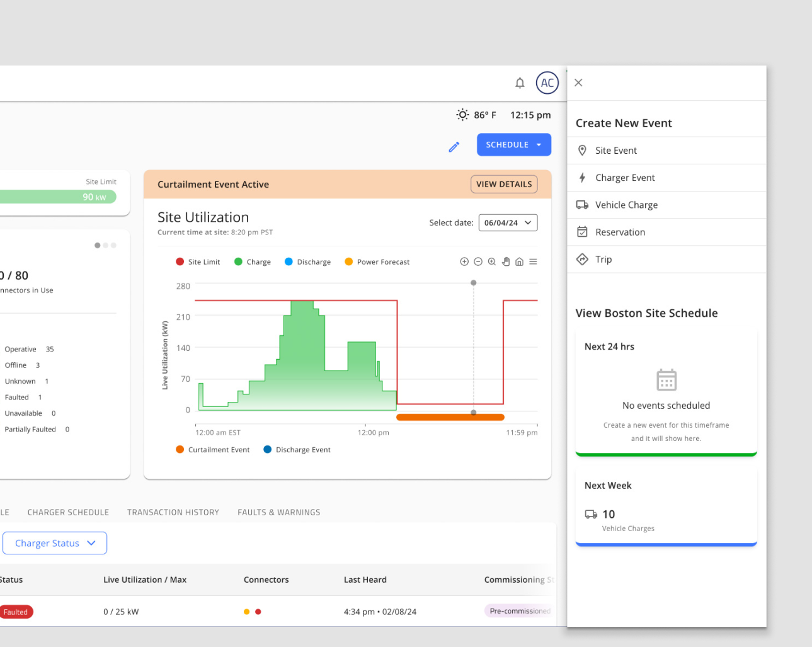Close the Create New Event panel
The width and height of the screenshot is (812, 647).
pyautogui.click(x=578, y=83)
